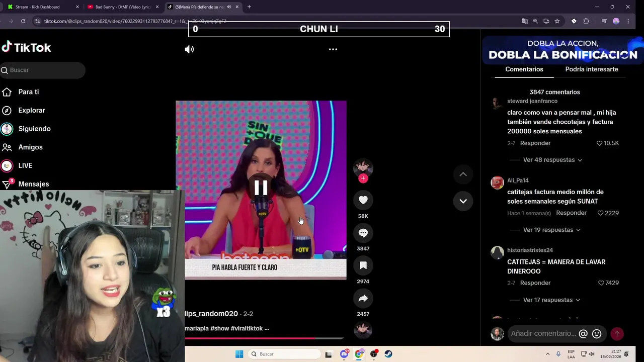Click the Añadir comentario field
Image resolution: width=644 pixels, height=362 pixels.
point(543,333)
